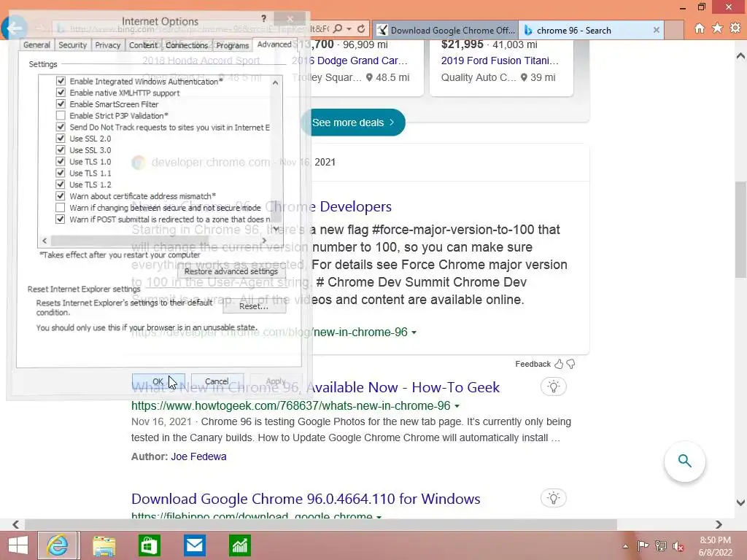Click Restore advanced settings button
This screenshot has height=560, width=747.
[231, 271]
